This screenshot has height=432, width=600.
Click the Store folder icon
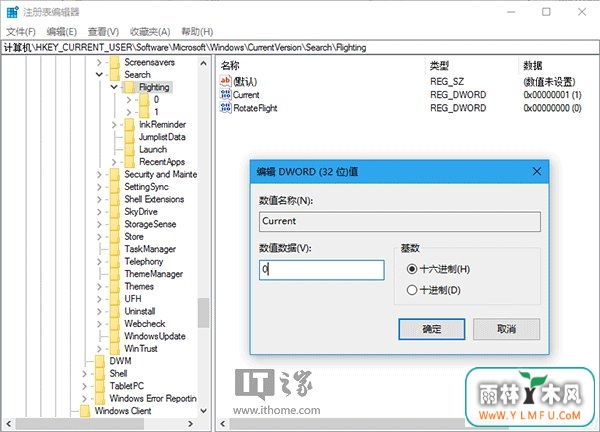point(115,236)
